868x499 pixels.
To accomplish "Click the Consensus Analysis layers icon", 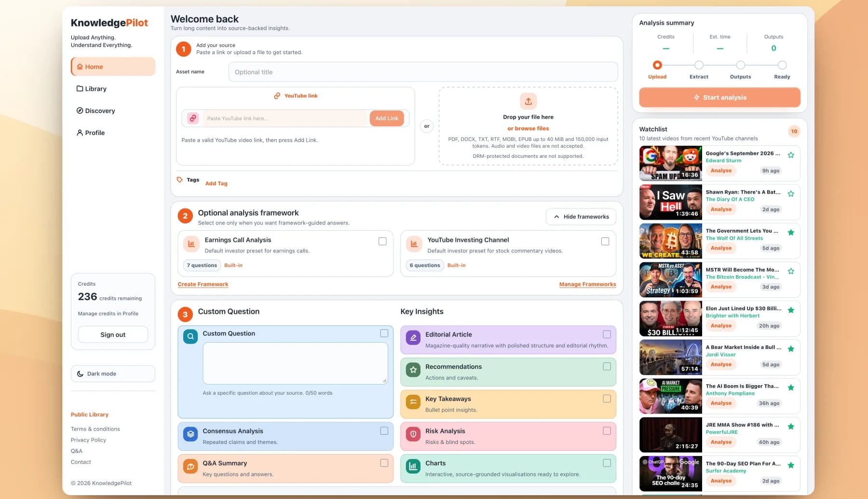I will 190,434.
